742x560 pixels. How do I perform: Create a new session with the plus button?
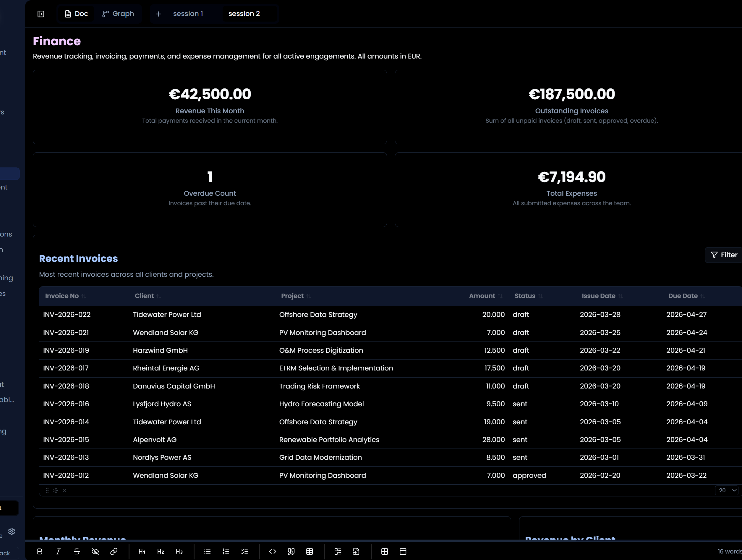point(158,14)
